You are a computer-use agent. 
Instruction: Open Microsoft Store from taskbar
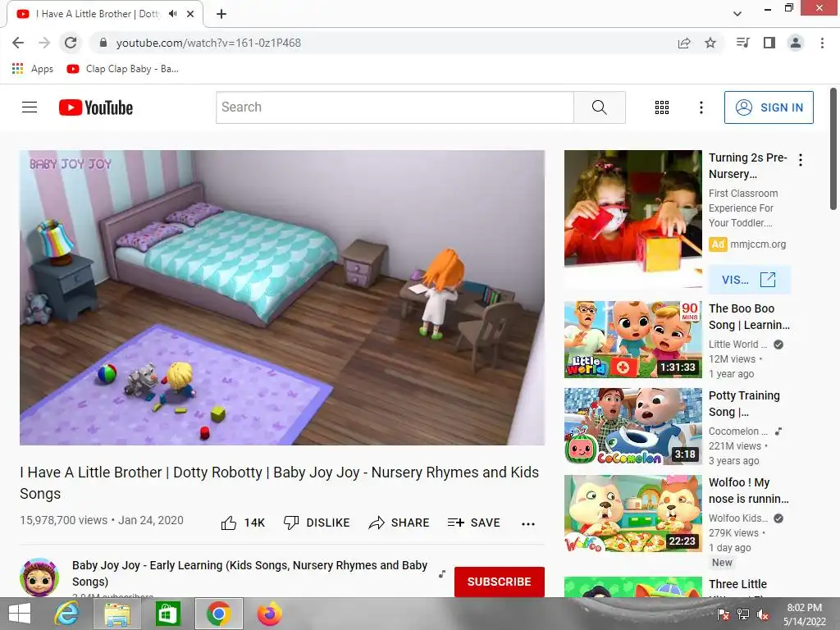tap(167, 614)
